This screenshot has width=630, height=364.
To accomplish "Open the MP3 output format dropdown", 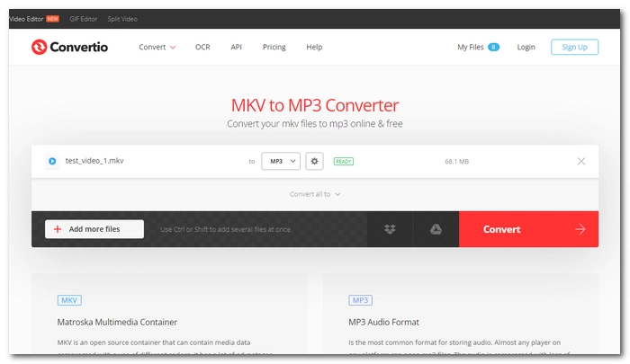I will coord(281,161).
